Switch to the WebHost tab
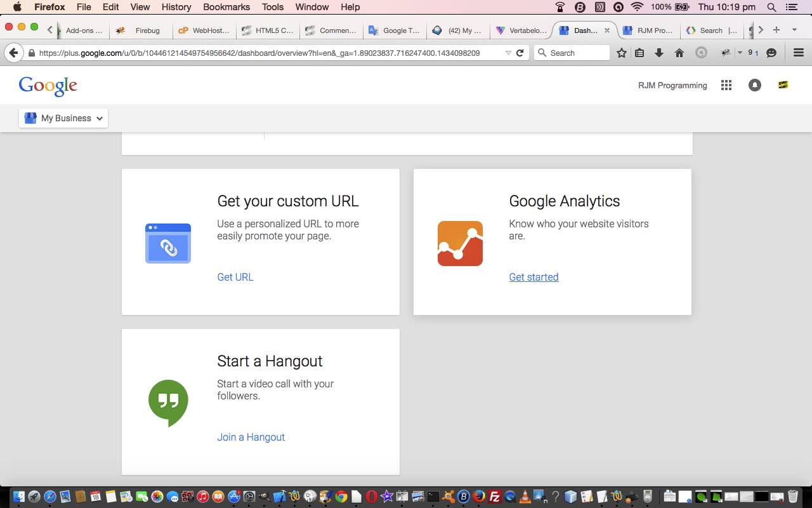 coord(204,30)
